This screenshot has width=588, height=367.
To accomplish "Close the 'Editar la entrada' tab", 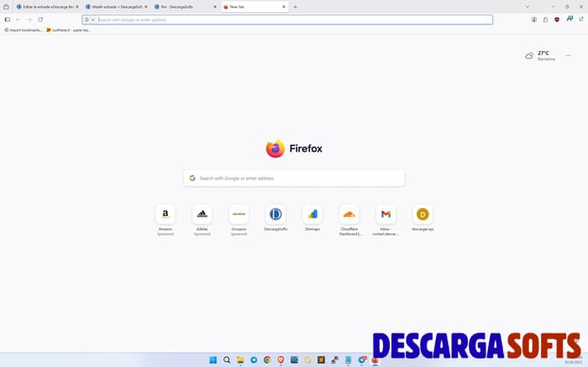I will [x=77, y=7].
